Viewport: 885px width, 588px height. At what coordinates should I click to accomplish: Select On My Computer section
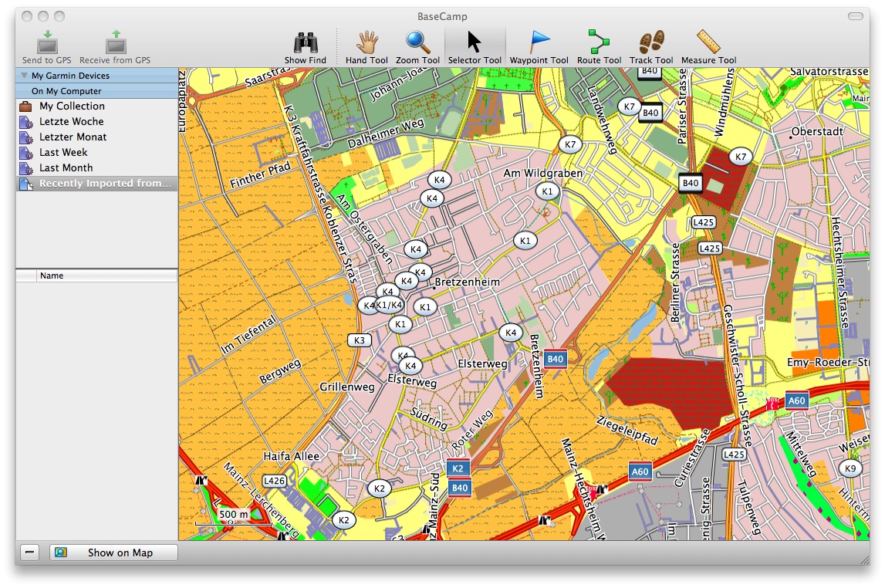click(96, 91)
